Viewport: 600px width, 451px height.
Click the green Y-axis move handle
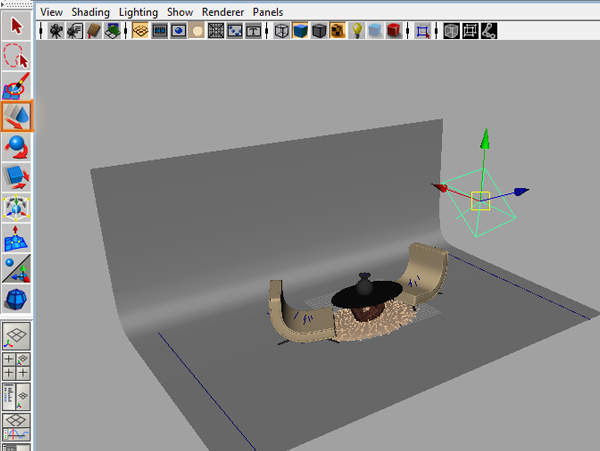pyautogui.click(x=485, y=139)
